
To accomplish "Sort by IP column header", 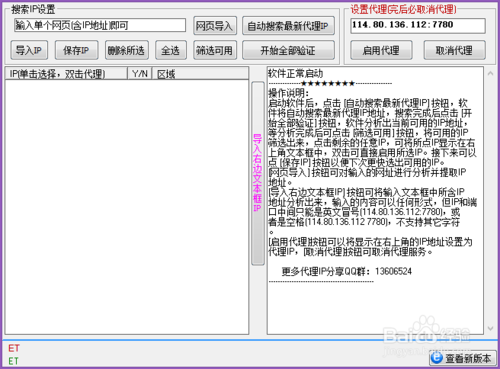I will pyautogui.click(x=66, y=73).
